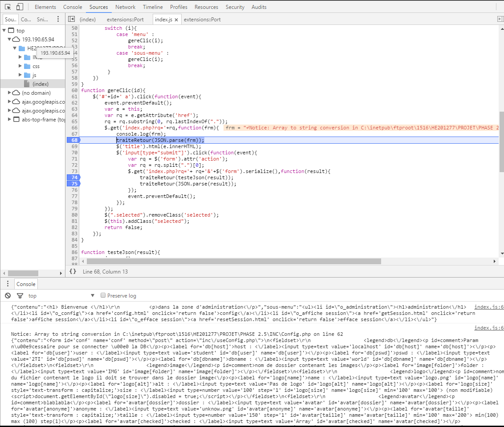Click the abs-top-frame frame icon
The width and height of the screenshot is (504, 427).
(16, 119)
